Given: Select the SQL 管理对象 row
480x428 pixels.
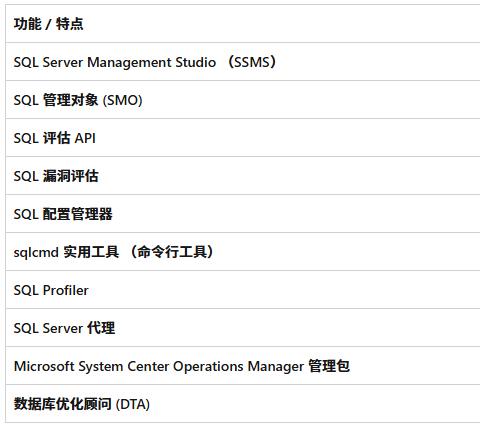Looking at the screenshot, I should tap(243, 100).
